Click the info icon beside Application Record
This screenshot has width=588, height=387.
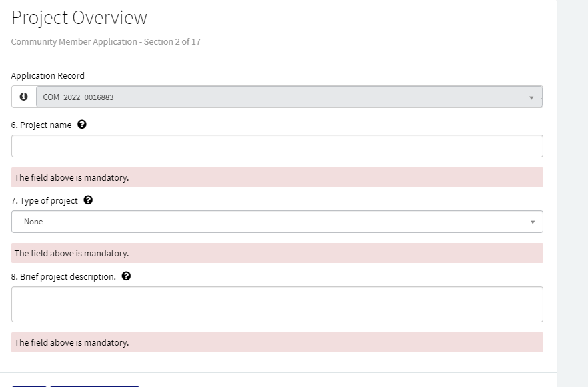click(x=24, y=97)
